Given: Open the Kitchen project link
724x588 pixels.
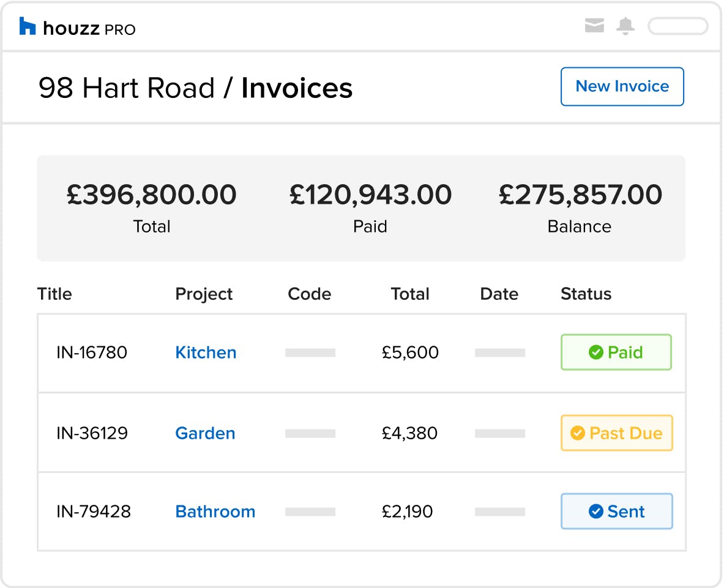Looking at the screenshot, I should tap(206, 352).
